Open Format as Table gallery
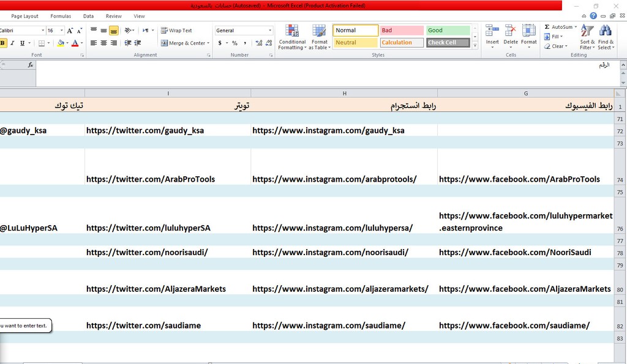Image resolution: width=627 pixels, height=364 pixels. point(320,37)
